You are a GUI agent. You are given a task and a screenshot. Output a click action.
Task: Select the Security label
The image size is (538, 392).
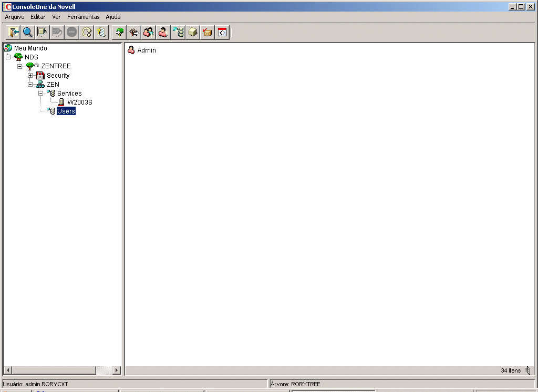[x=58, y=75]
